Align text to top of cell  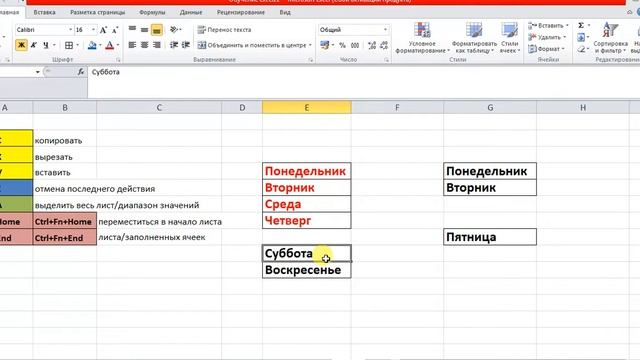[132, 29]
